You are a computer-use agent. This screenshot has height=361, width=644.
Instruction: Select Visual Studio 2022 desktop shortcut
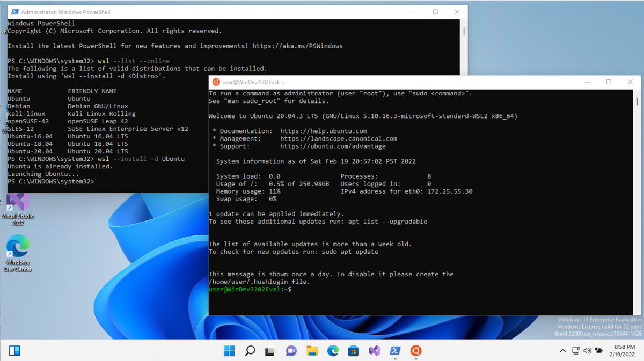pos(18,209)
